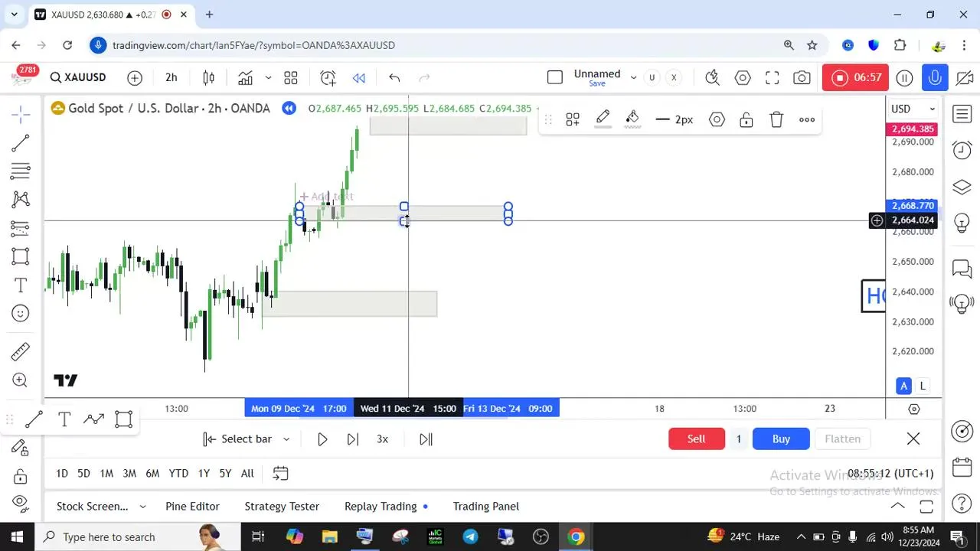
Task: Select the crosshair cursor tool
Action: [x=21, y=115]
